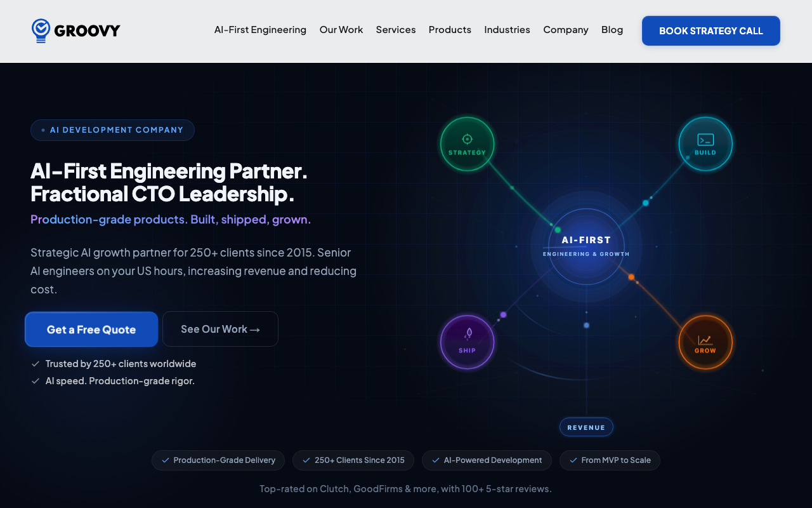This screenshot has height=508, width=812.
Task: Select the Grow chart node icon
Action: point(705,340)
